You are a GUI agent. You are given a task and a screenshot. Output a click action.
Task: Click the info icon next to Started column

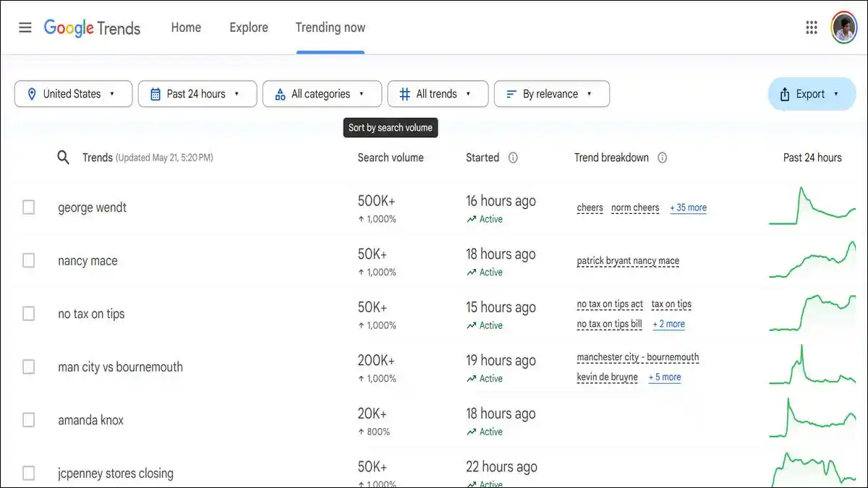pos(514,158)
